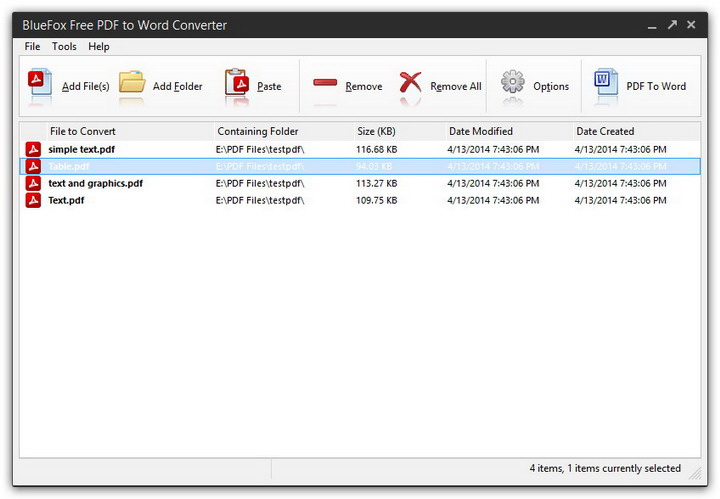Click Date Created of simple text.pdf
Image resolution: width=720 pixels, height=499 pixels.
click(620, 149)
